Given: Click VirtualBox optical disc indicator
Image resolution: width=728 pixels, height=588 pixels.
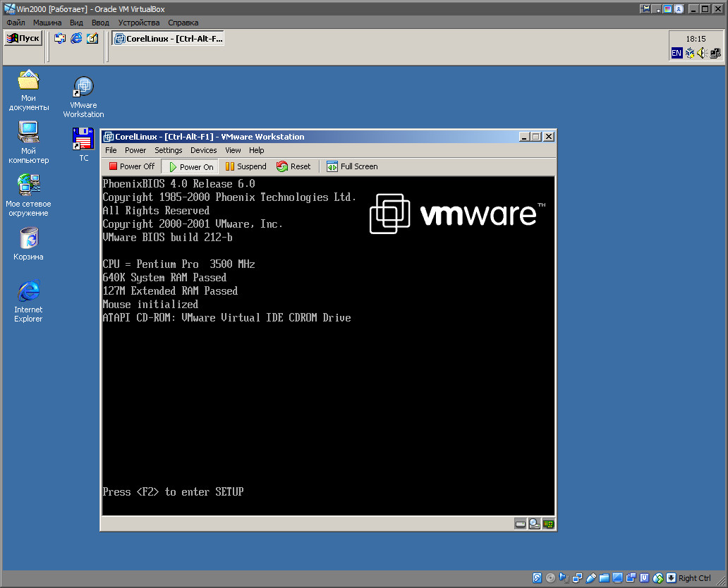Looking at the screenshot, I should [x=551, y=578].
